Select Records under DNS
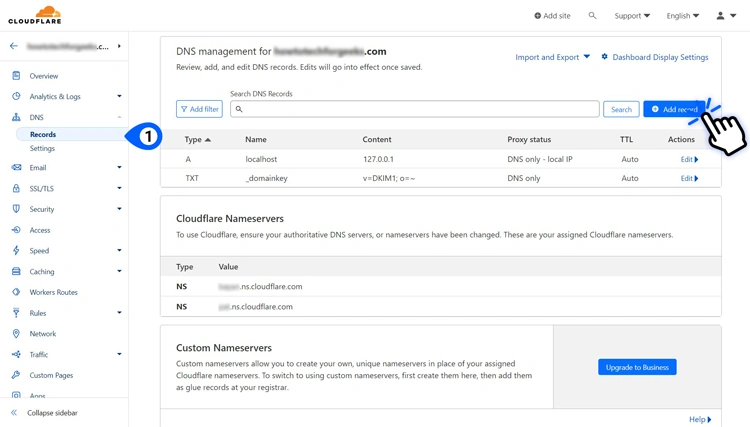 coord(43,134)
